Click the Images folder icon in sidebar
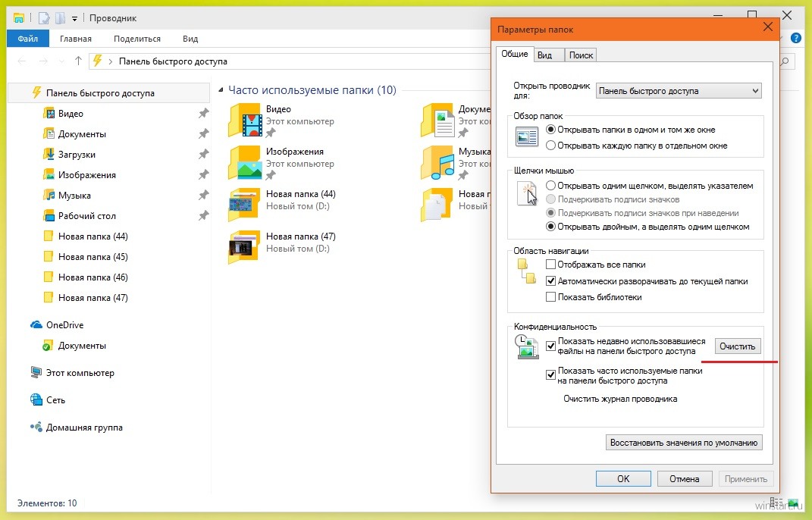The width and height of the screenshot is (812, 520). coord(49,174)
